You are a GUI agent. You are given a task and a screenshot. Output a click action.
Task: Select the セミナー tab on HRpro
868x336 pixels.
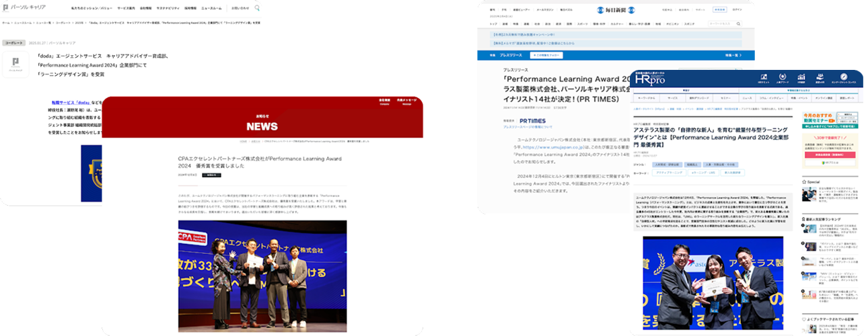click(724, 97)
